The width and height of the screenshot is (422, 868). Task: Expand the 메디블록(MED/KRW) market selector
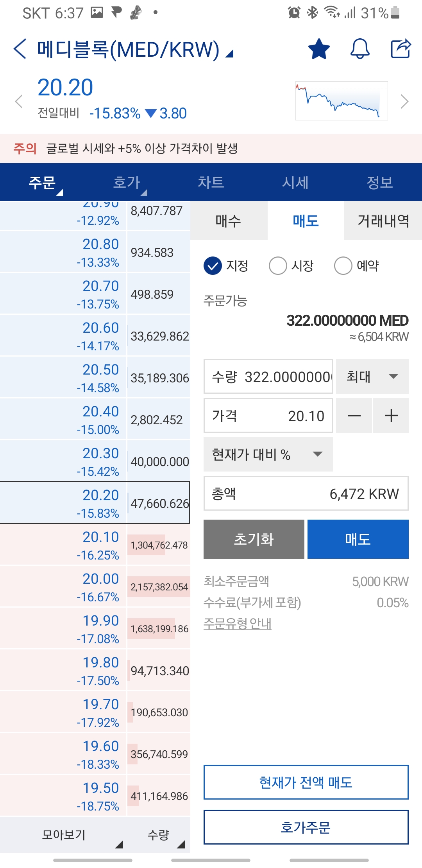pyautogui.click(x=135, y=50)
